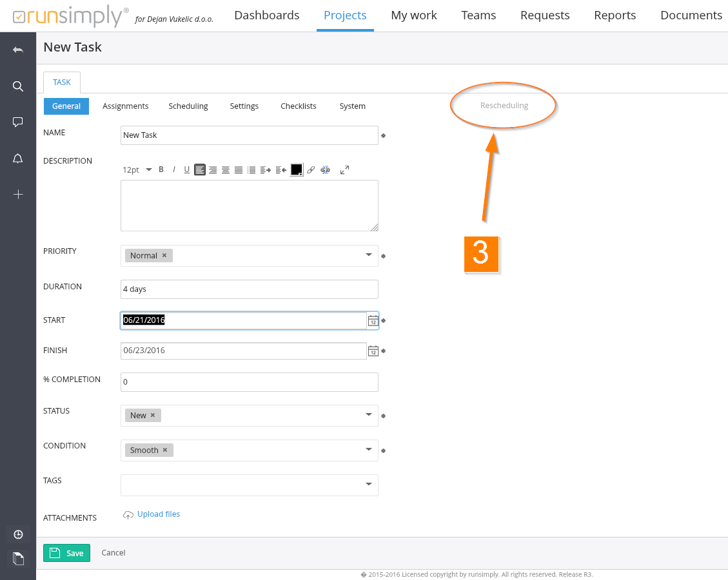Image resolution: width=728 pixels, height=580 pixels.
Task: Toggle bold formatting in the description
Action: [161, 169]
